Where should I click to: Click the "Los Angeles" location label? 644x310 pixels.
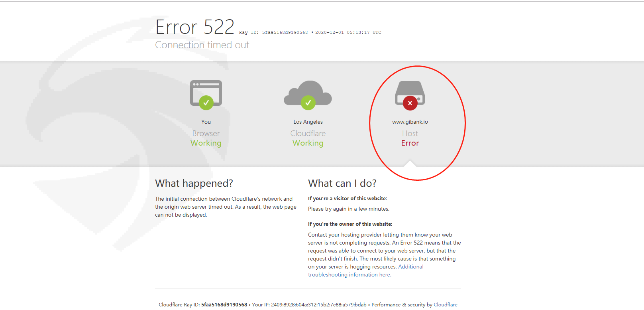coord(308,122)
